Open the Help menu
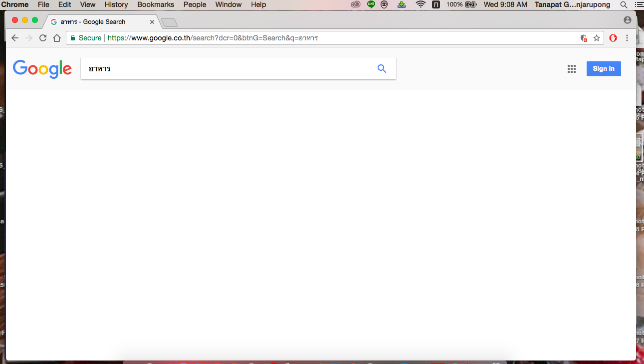Screen dimensions: 644x364 258,4
